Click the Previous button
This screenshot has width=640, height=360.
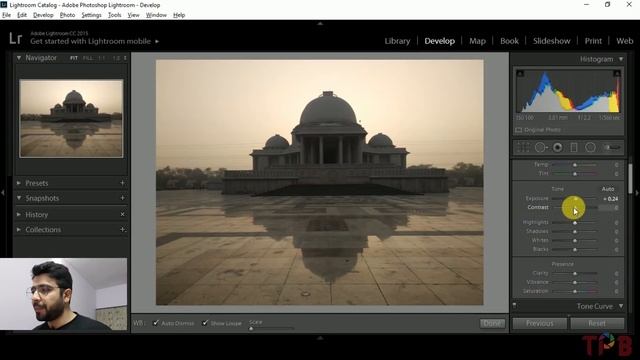tap(540, 323)
